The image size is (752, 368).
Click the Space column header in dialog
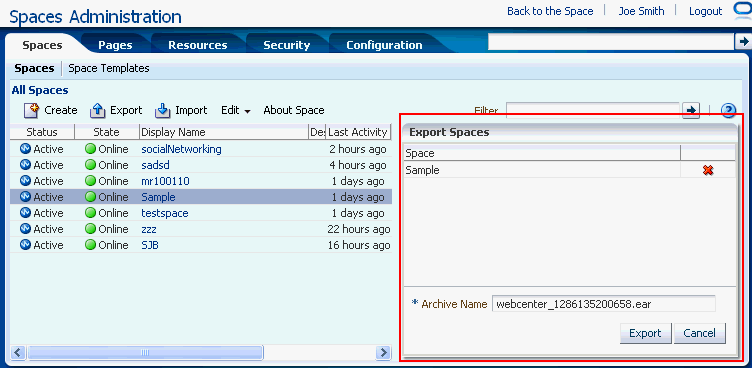(x=542, y=153)
